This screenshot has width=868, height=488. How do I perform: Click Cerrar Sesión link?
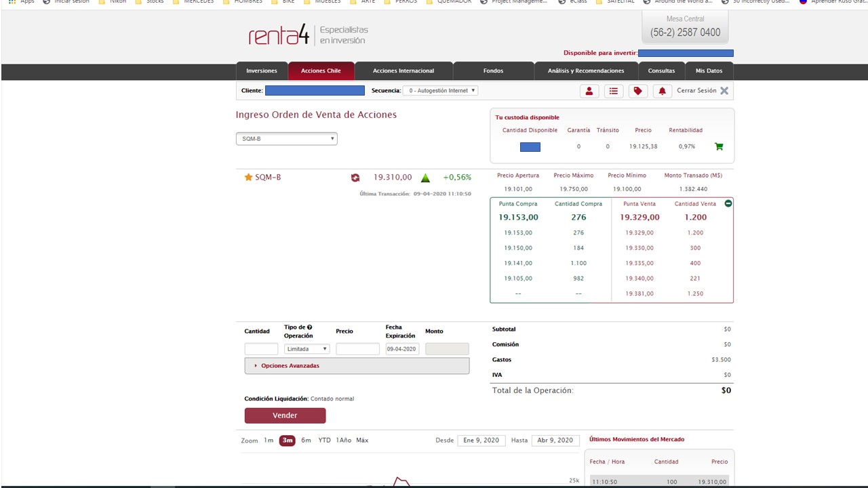coord(696,91)
